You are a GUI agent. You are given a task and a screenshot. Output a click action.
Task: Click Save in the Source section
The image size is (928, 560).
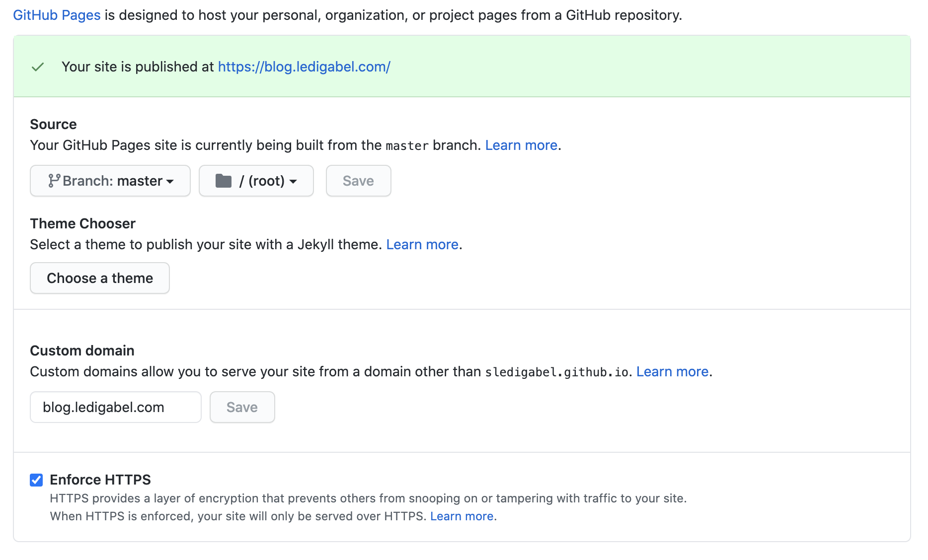click(358, 181)
